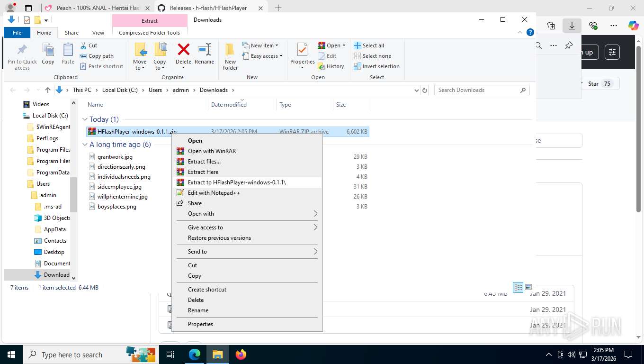Click Select none in ribbon

click(x=372, y=56)
